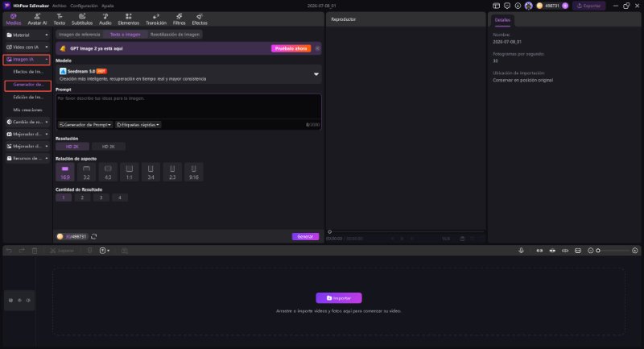The image size is (644, 349).
Task: Select 16:9 aspect ratio
Action: [x=65, y=172]
